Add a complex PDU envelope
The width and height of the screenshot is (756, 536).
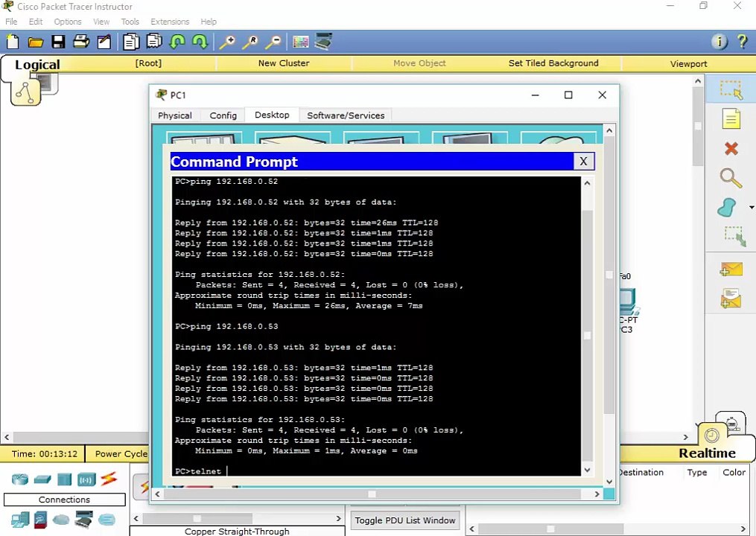point(731,299)
